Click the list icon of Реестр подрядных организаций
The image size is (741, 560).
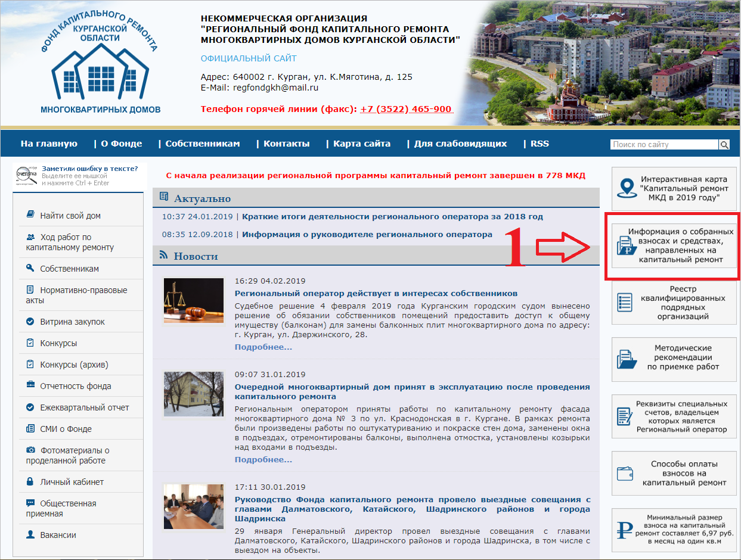click(x=625, y=302)
